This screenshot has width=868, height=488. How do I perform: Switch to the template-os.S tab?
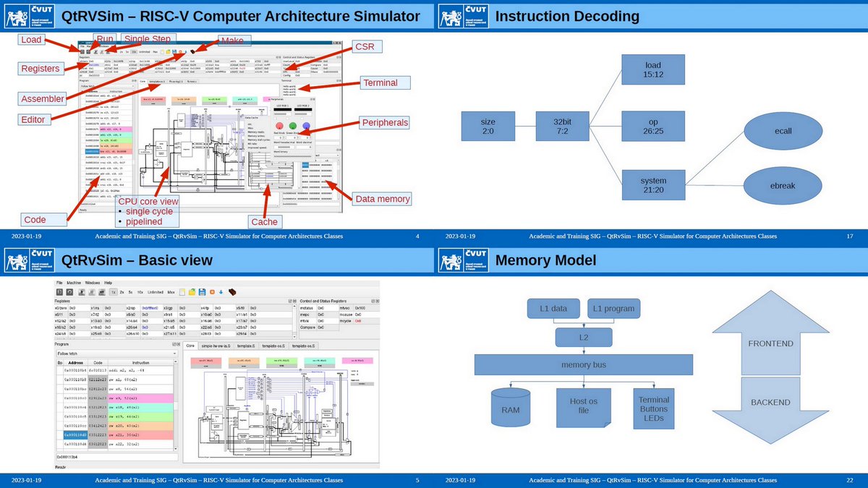pyautogui.click(x=273, y=346)
